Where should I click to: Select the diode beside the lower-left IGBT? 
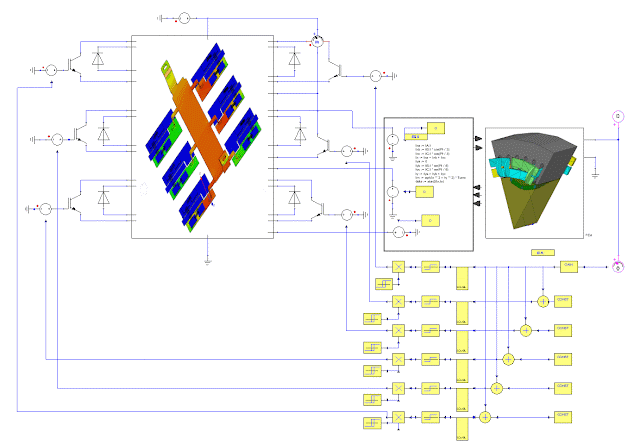click(103, 198)
